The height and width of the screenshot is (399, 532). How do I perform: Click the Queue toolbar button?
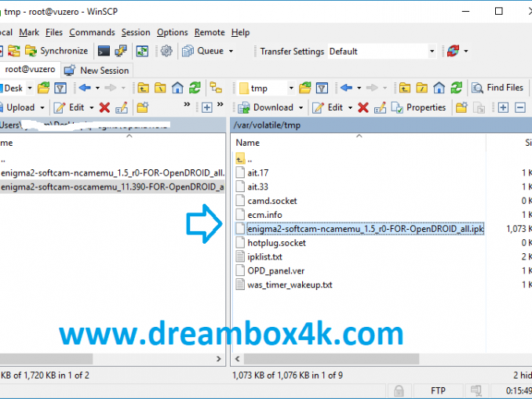203,51
